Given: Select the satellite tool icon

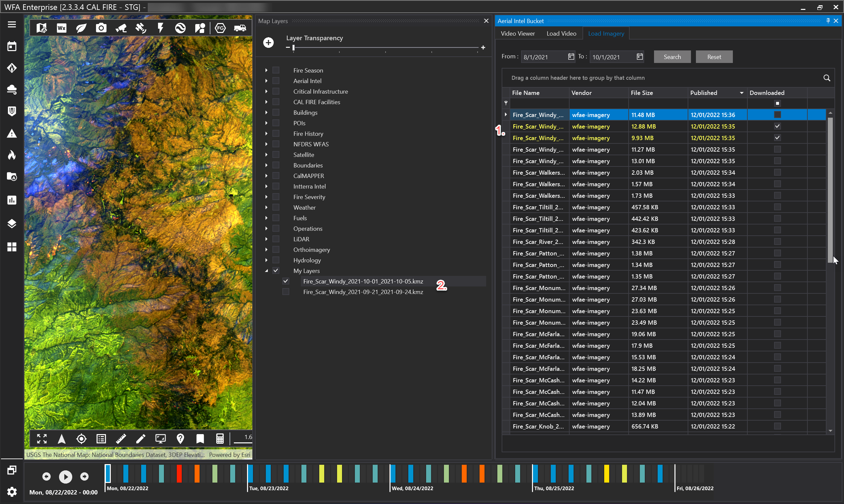Looking at the screenshot, I should click(141, 28).
